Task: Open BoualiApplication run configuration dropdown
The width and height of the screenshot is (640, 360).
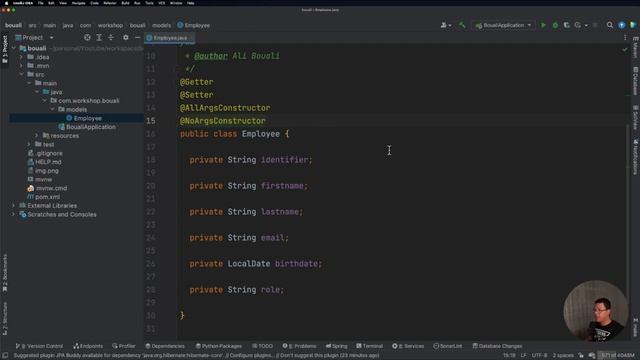Action: point(503,25)
